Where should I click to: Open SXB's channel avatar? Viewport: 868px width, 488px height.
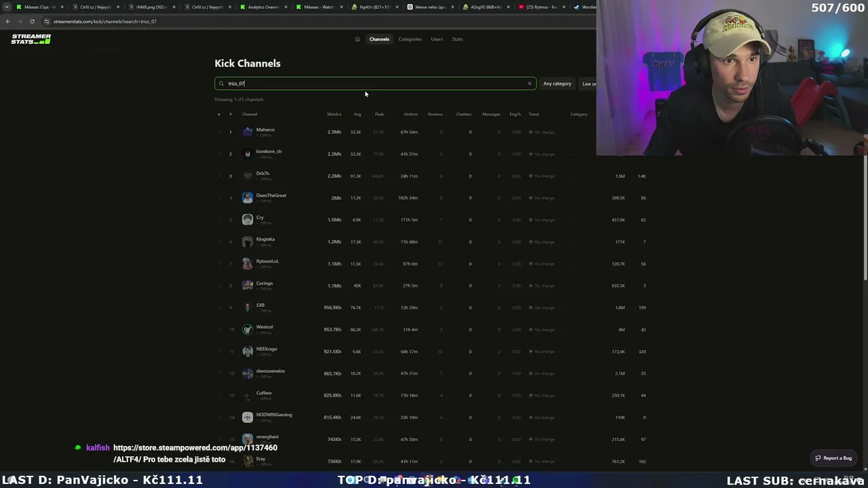[248, 308]
